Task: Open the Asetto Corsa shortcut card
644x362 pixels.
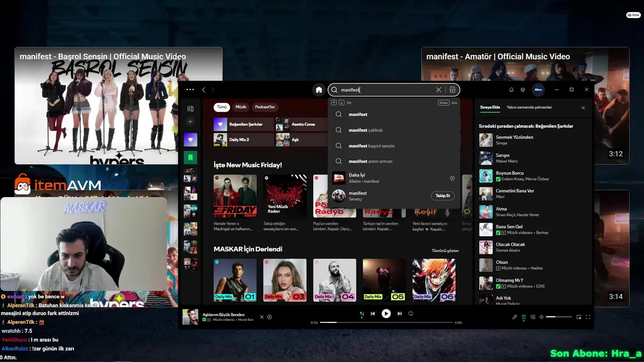Action: click(301, 124)
